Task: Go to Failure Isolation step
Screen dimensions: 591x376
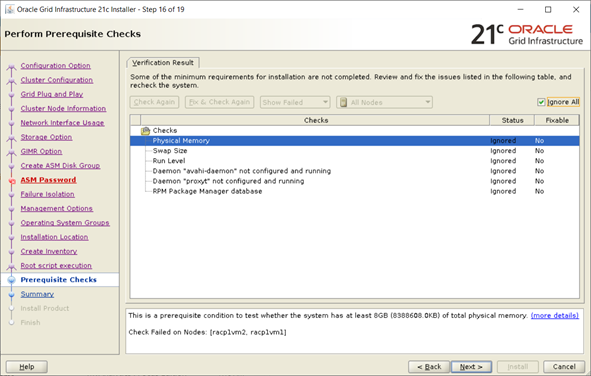Action: [47, 194]
